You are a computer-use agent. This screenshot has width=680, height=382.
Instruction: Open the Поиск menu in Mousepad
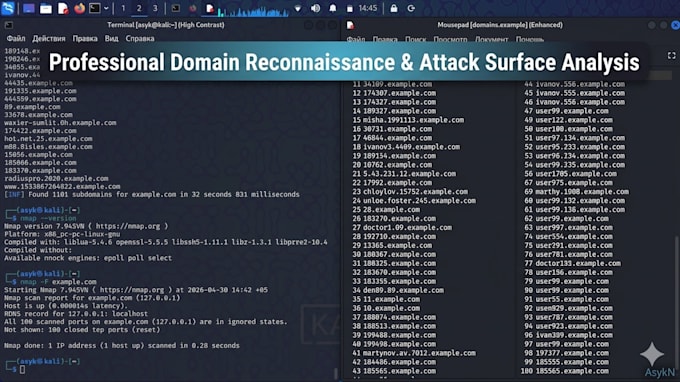(415, 39)
